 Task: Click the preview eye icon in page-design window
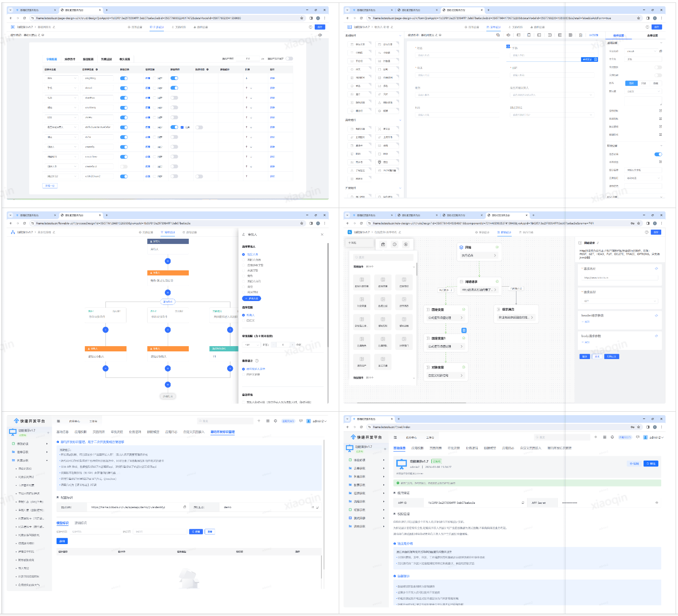(320, 35)
